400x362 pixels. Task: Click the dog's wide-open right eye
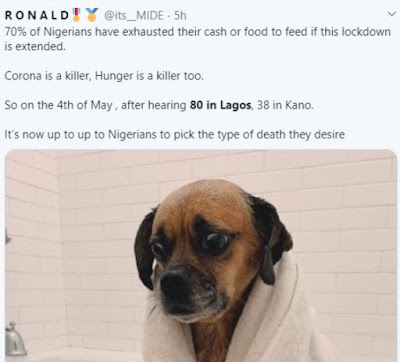(x=216, y=241)
